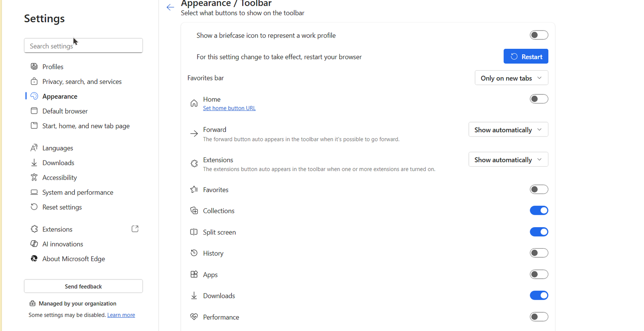Open the Forward button Show automatically dropdown
The width and height of the screenshot is (644, 331).
(x=508, y=129)
